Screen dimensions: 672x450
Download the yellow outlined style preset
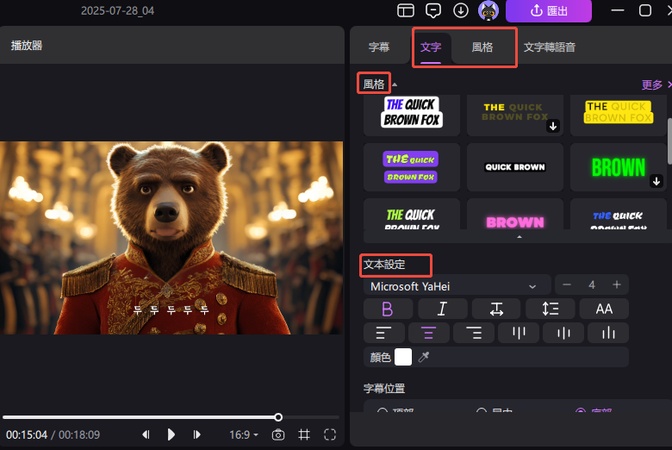(x=553, y=126)
